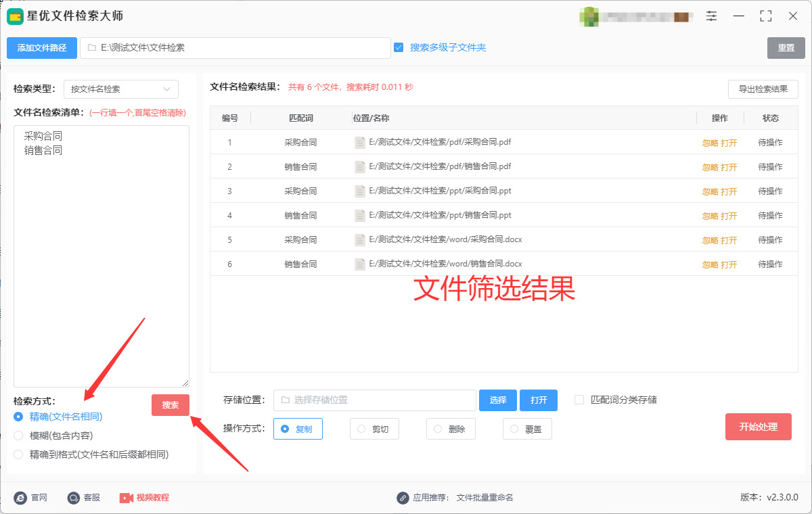Click the 客服 chat icon in footer

[x=74, y=498]
